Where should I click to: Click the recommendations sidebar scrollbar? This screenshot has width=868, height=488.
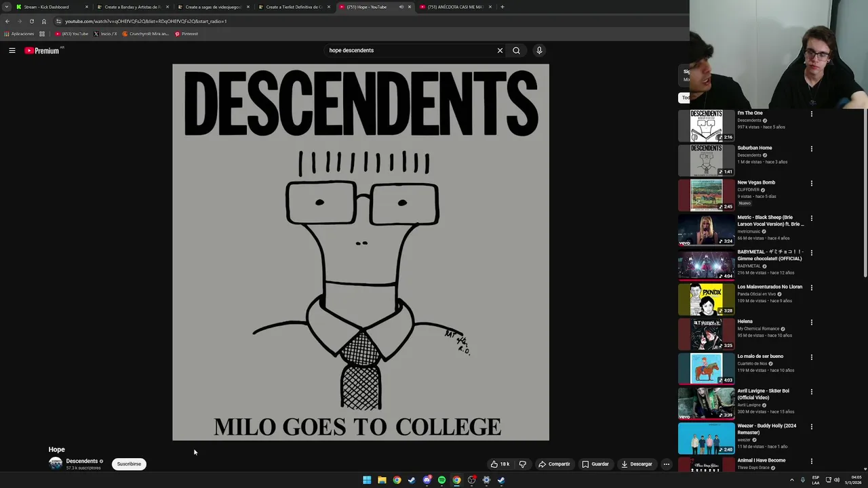point(865,193)
